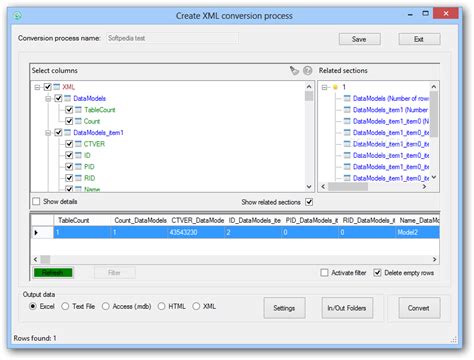Open the Settings dialog
Screen dimensions: 474x360
click(284, 308)
